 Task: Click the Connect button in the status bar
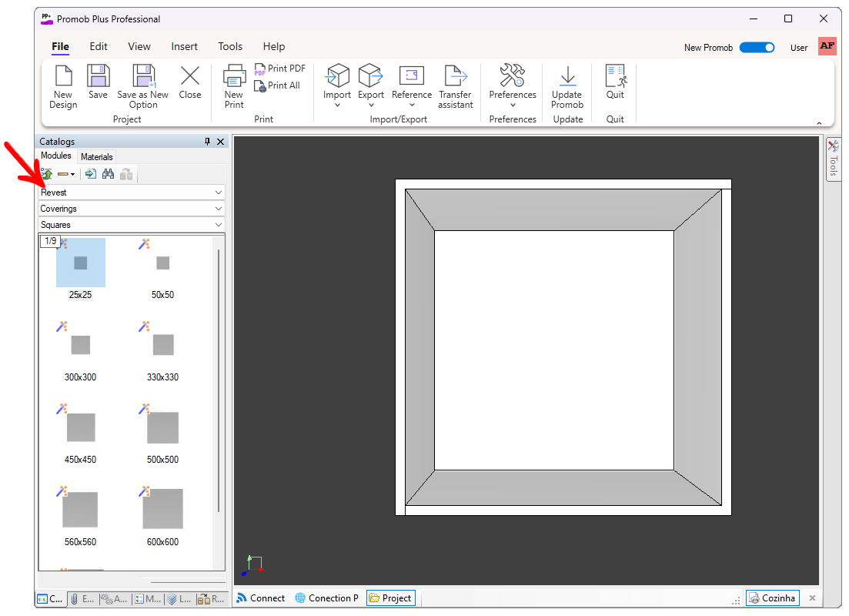[261, 598]
